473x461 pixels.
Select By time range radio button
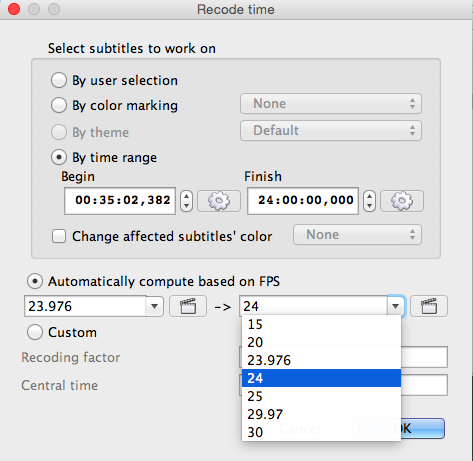(59, 157)
